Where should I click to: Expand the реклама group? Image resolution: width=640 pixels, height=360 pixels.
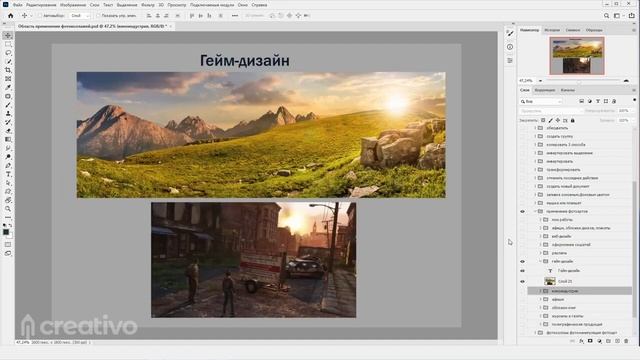coord(540,253)
